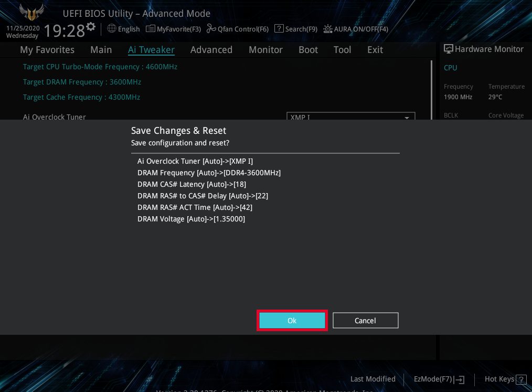The width and height of the screenshot is (532, 392).
Task: Go to the Advanced tab
Action: pyautogui.click(x=211, y=50)
